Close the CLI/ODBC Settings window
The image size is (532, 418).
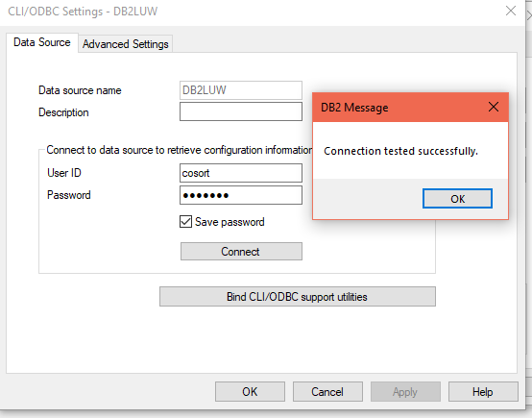click(x=511, y=12)
